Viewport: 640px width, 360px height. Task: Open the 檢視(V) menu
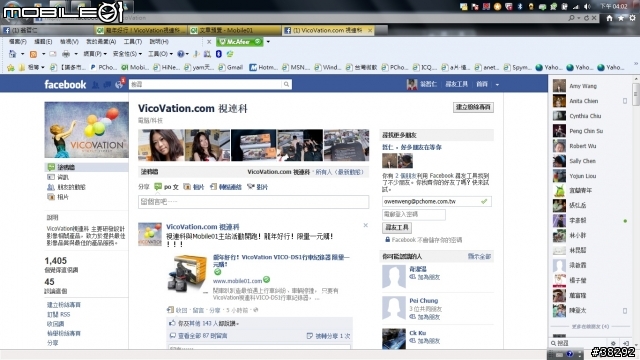click(x=69, y=42)
